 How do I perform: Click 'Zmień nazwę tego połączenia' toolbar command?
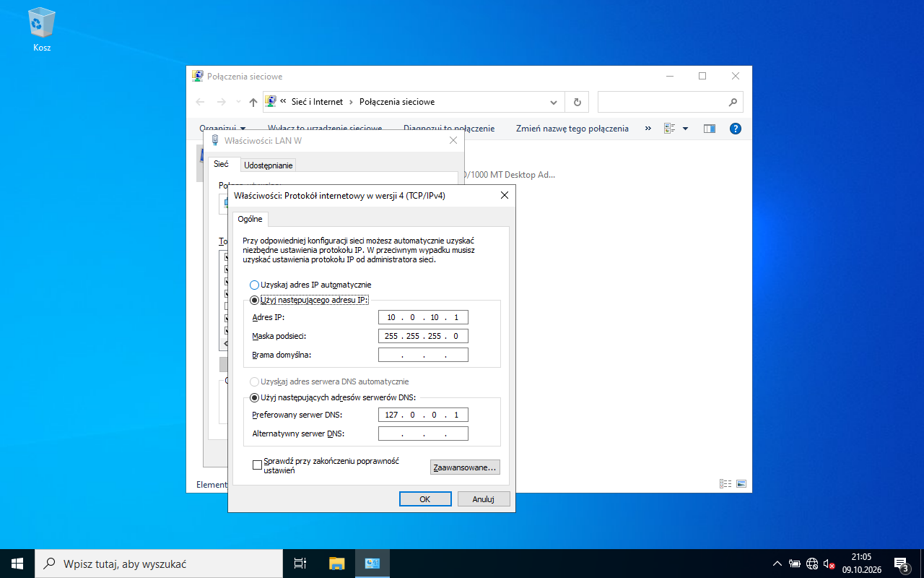[572, 129]
